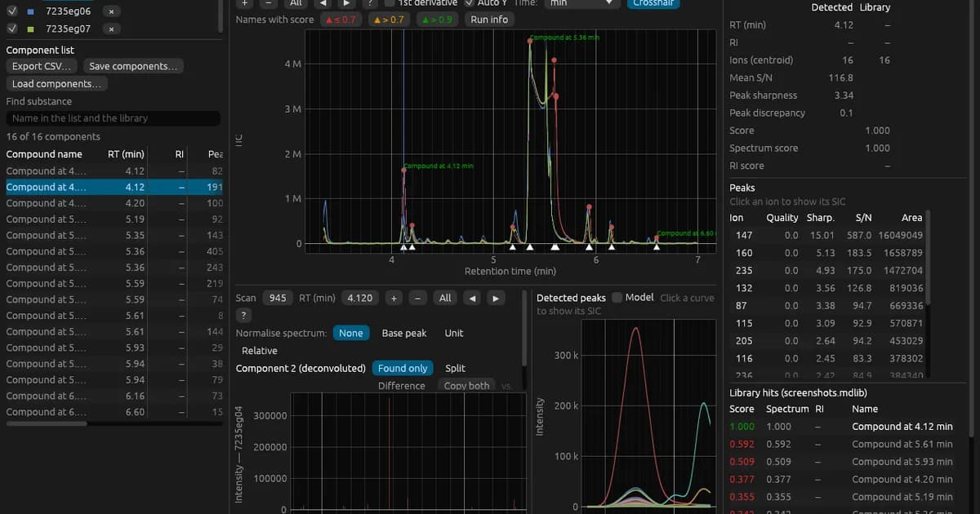Click the RT field showing 4.120
This screenshot has width=980, height=514.
click(360, 298)
